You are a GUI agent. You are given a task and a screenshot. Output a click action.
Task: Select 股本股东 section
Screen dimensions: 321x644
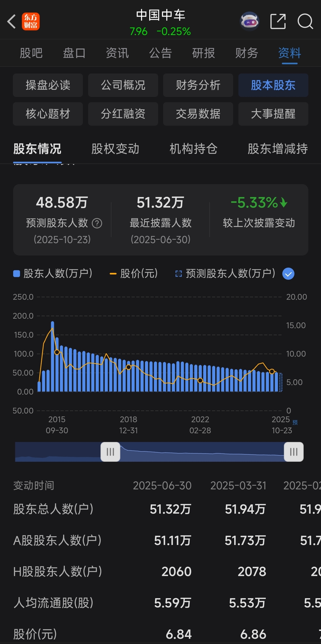[273, 85]
